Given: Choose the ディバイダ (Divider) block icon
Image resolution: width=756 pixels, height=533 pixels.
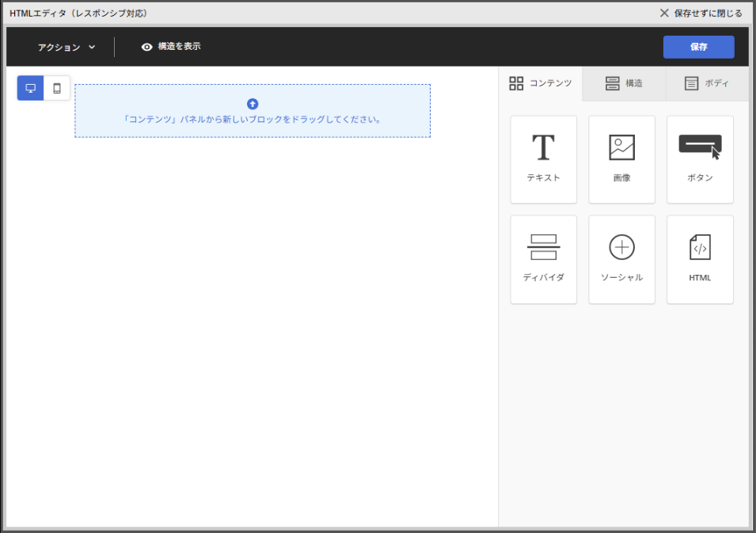Looking at the screenshot, I should [543, 247].
